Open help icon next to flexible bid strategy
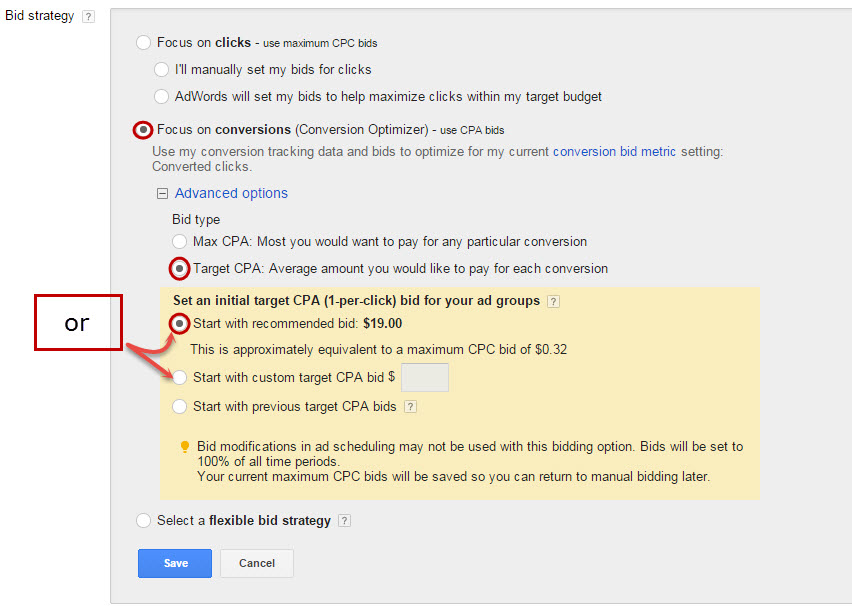This screenshot has height=606, width=852. coord(344,521)
